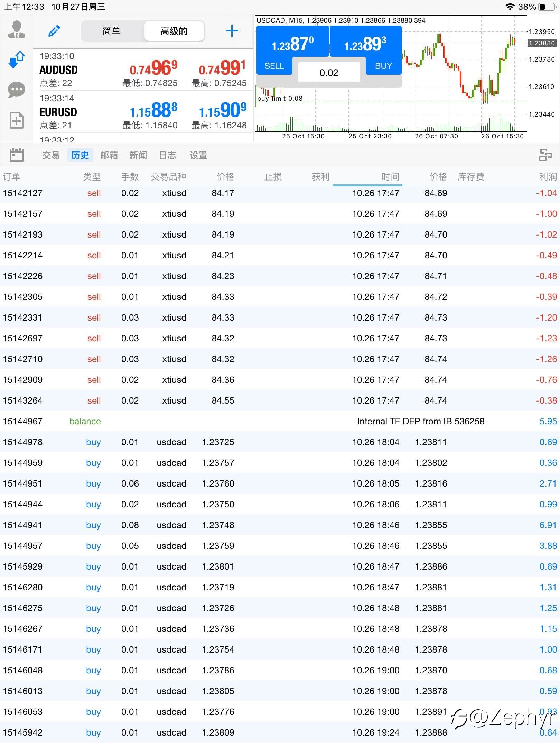The height and width of the screenshot is (747, 560).
Task: Select order 15142697 row
Action: [280, 338]
